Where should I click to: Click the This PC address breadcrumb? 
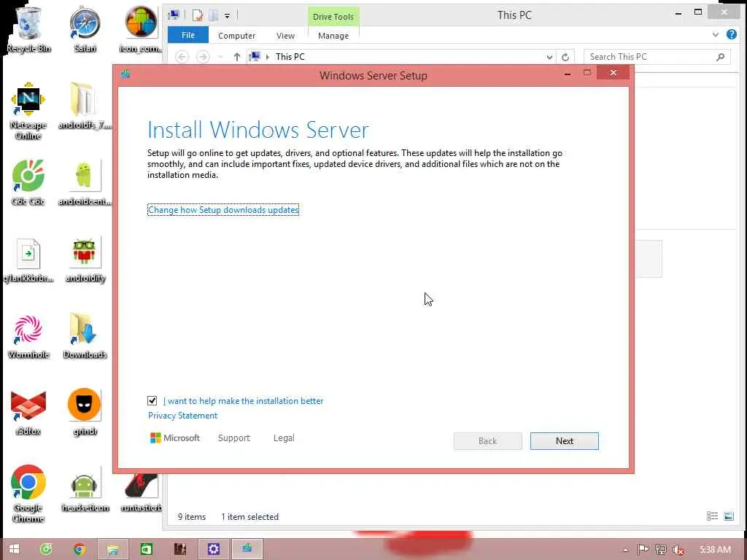coord(290,57)
